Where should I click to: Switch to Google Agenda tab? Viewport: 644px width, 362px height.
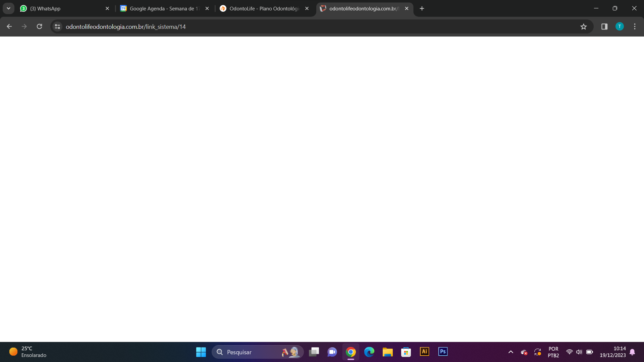161,8
